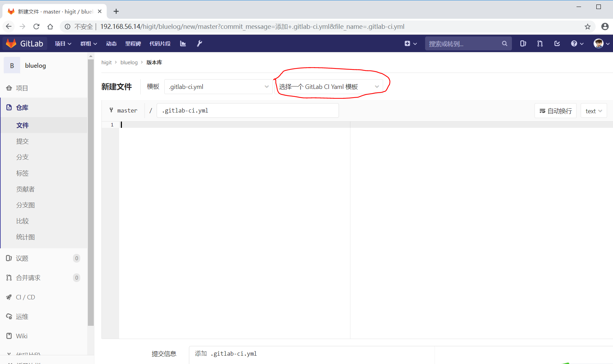This screenshot has height=364, width=613.
Task: Click the 合并请求 sidebar count badge 0
Action: coord(77,278)
